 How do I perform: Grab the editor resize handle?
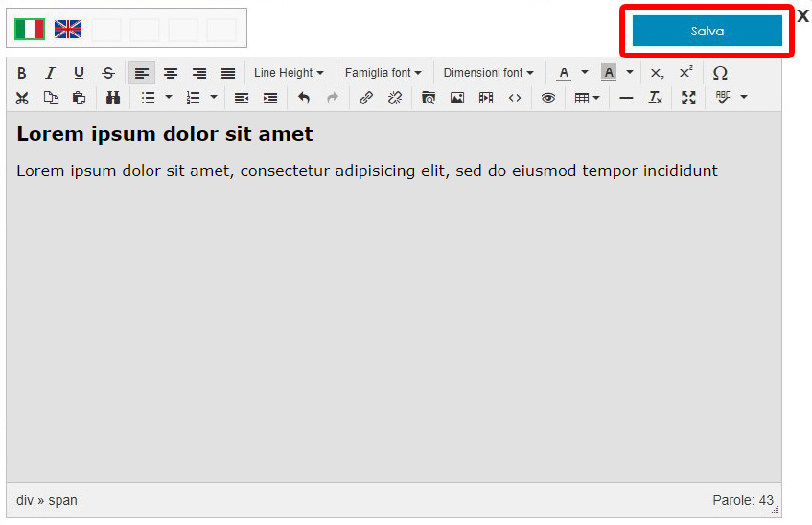(775, 511)
